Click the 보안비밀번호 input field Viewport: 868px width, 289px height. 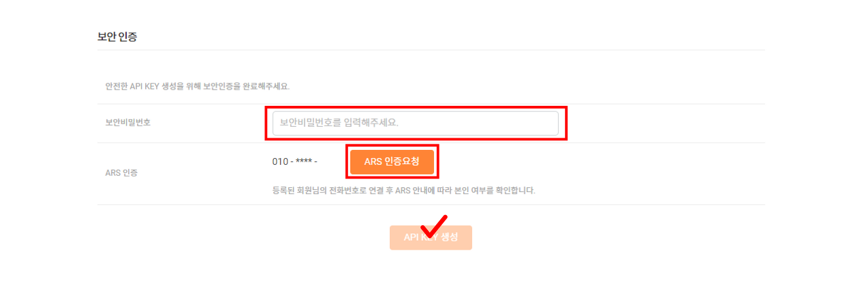point(415,123)
